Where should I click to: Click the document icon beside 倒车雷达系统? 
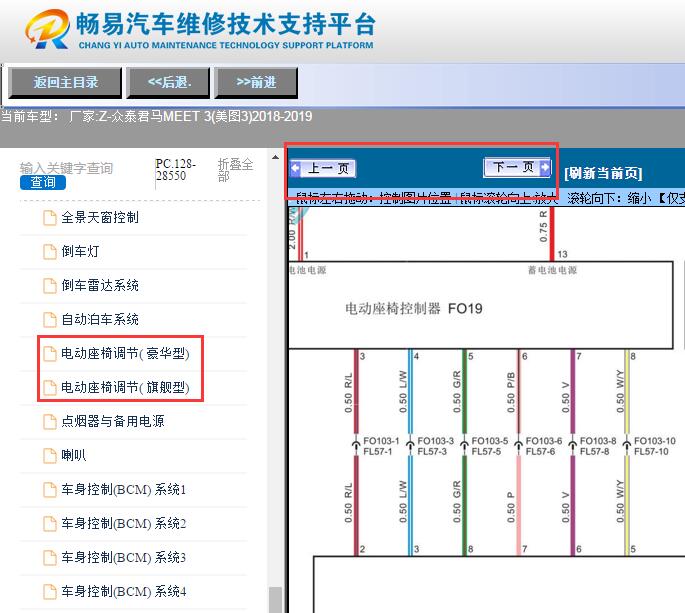50,286
